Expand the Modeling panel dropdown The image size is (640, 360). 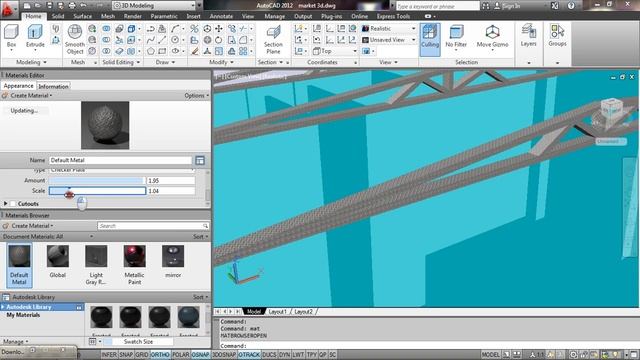click(31, 62)
